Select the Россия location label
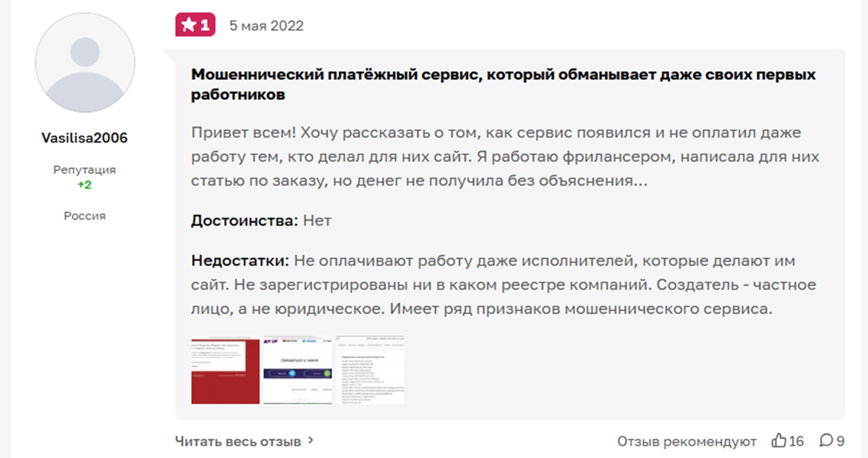The image size is (868, 458). 84,216
